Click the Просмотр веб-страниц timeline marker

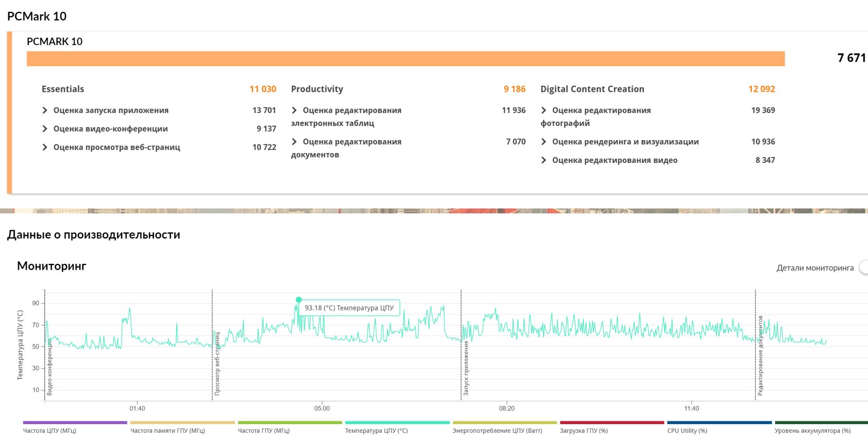[x=217, y=364]
